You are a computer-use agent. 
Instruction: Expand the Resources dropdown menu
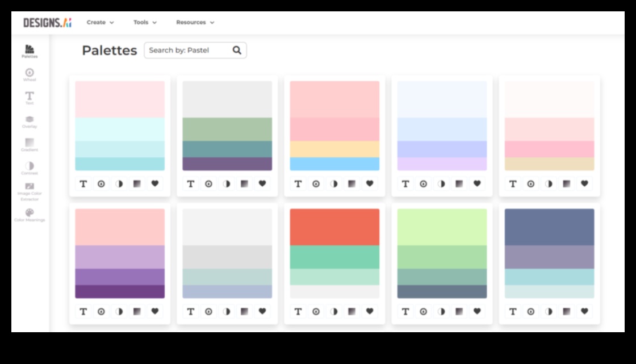195,23
